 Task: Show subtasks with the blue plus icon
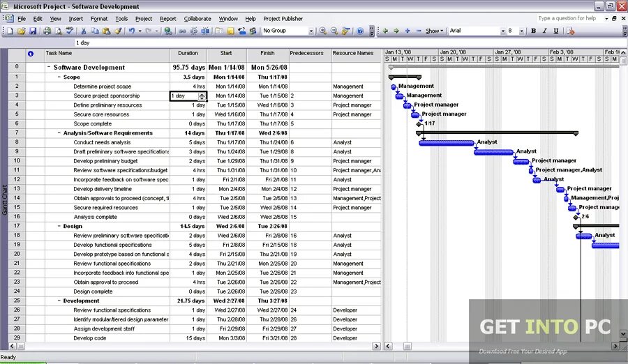(408, 31)
